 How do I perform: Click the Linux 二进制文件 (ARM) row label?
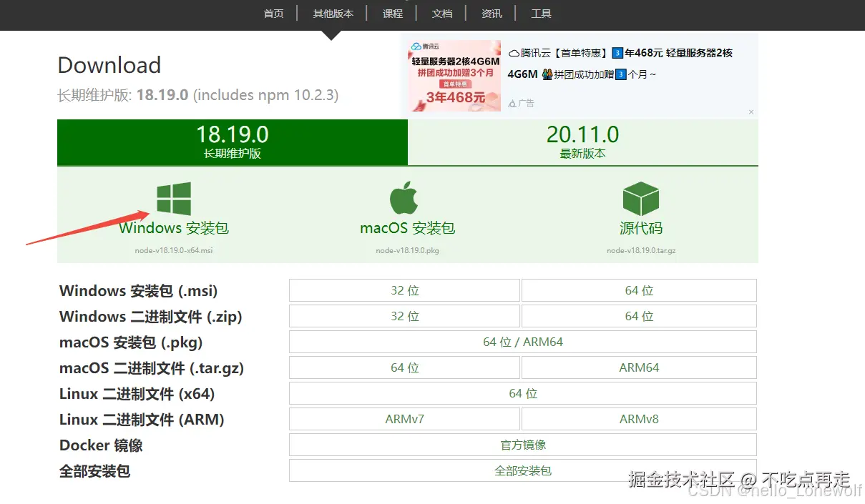pyautogui.click(x=142, y=420)
